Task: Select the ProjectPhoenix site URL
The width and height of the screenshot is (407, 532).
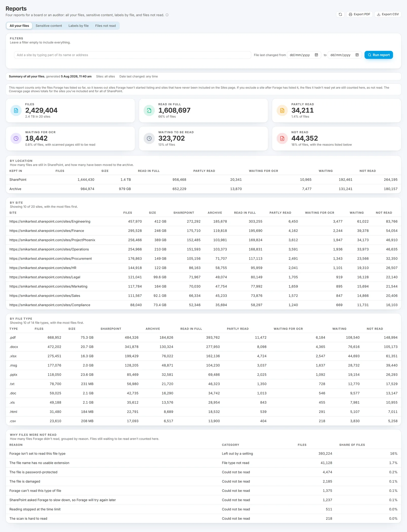Action: coord(52,240)
